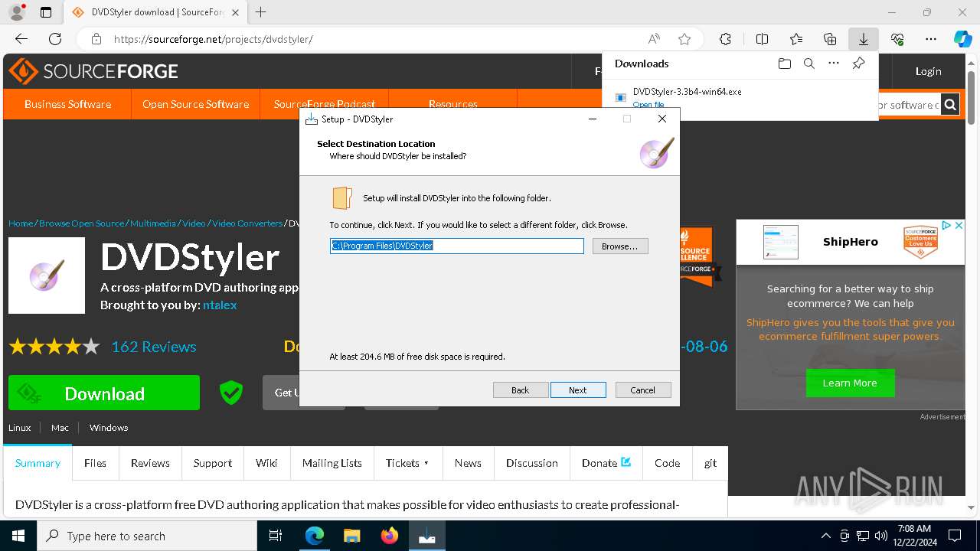The height and width of the screenshot is (551, 980).
Task: Click taskbar search box
Action: pyautogui.click(x=147, y=536)
